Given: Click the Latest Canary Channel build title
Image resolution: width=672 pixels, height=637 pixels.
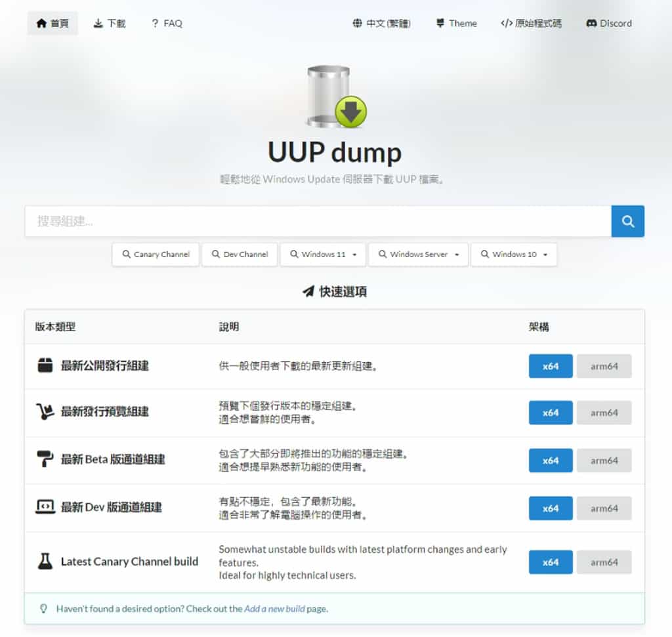Looking at the screenshot, I should tap(129, 561).
